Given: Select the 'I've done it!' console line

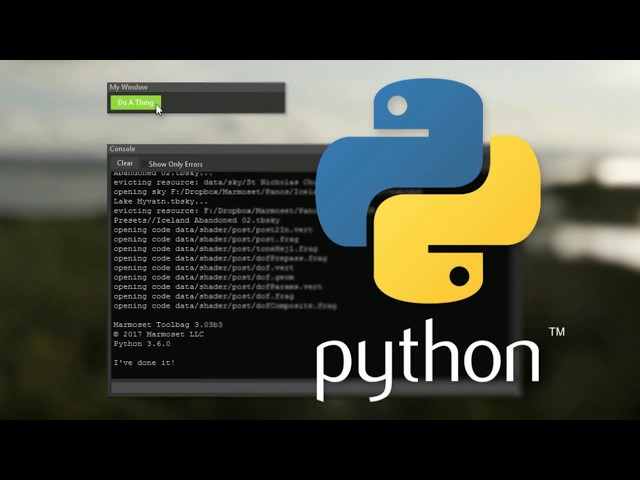Looking at the screenshot, I should click(144, 362).
